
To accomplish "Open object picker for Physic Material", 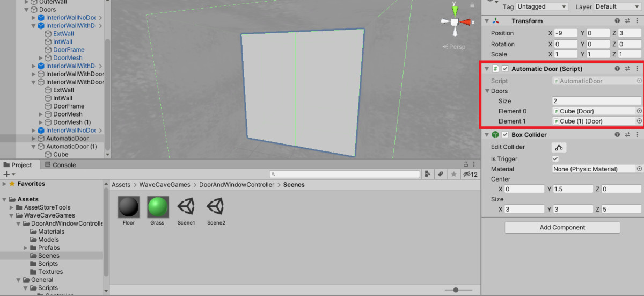I will click(639, 169).
